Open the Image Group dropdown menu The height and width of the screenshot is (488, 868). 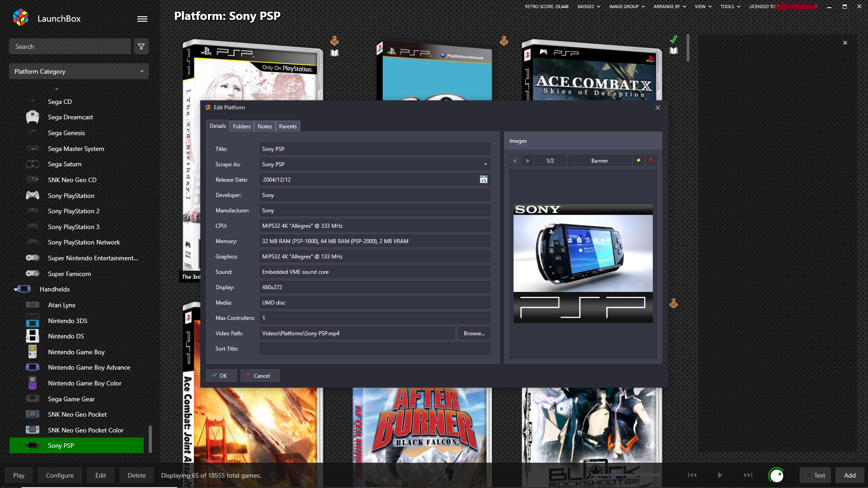click(627, 6)
